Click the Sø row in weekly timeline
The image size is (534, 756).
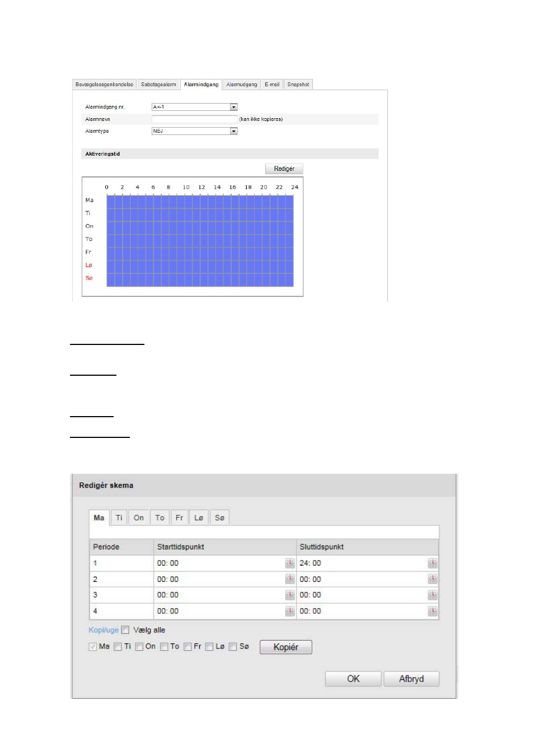(x=200, y=279)
